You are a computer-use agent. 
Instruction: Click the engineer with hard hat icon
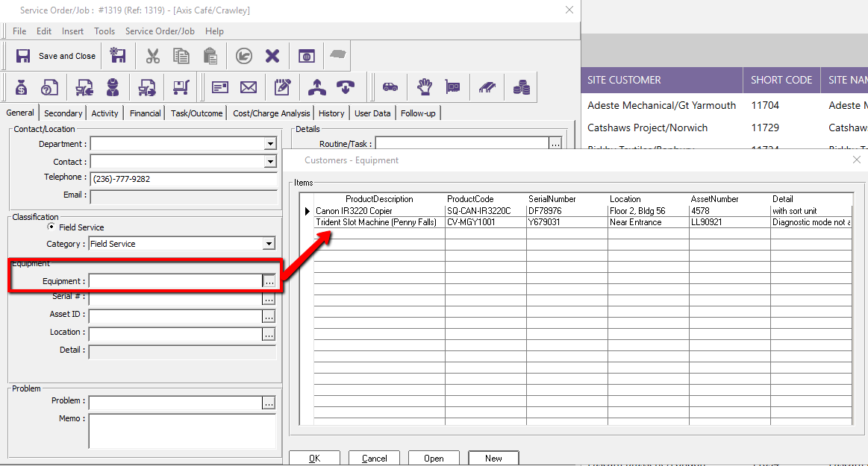pos(113,87)
